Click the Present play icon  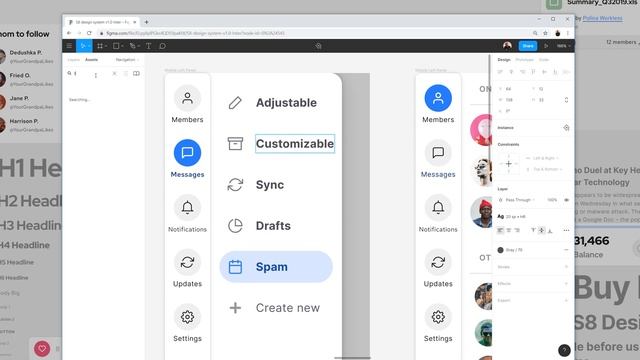click(x=546, y=46)
